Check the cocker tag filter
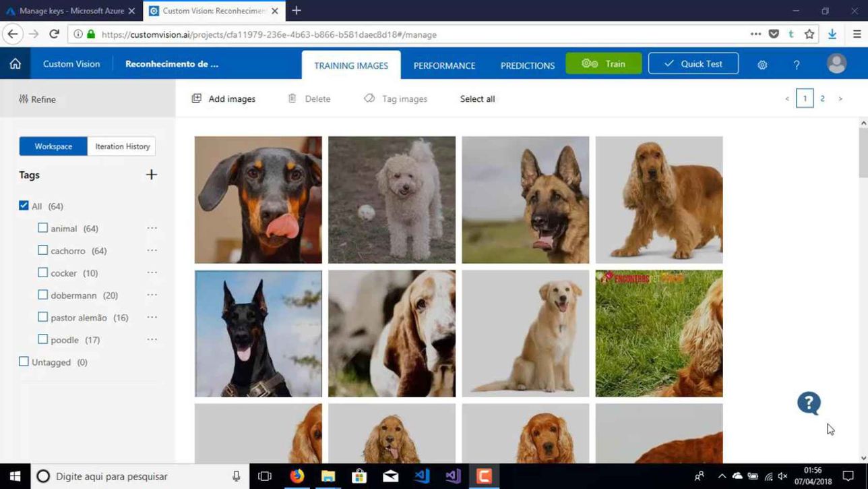 click(43, 272)
